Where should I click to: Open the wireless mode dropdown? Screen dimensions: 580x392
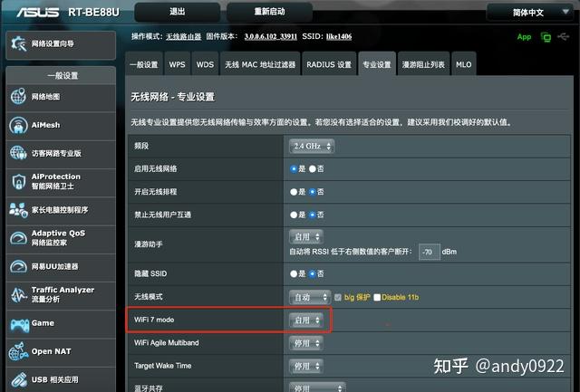310,297
